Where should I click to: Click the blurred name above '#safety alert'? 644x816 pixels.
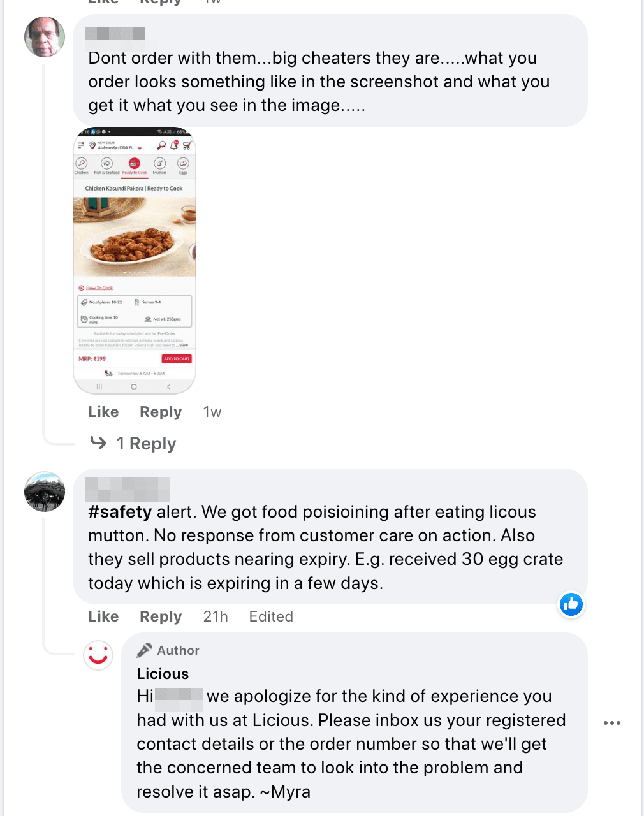128,489
